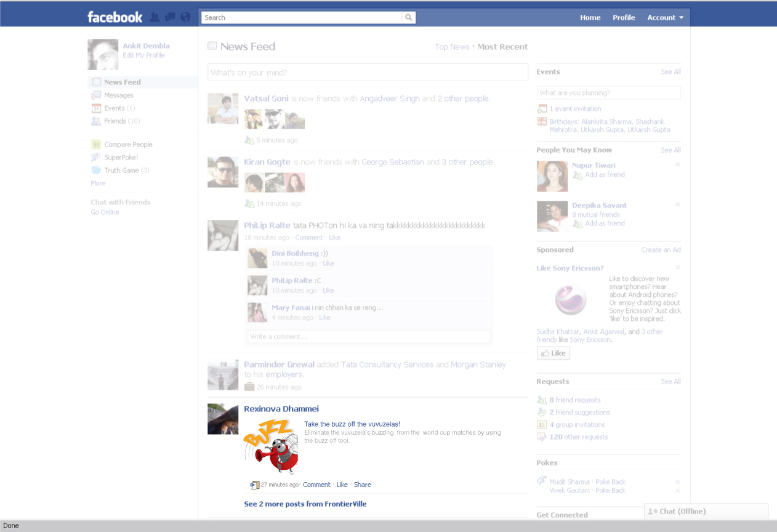Open Deepika Savant photo thumbnail
This screenshot has width=777, height=532.
[x=552, y=216]
